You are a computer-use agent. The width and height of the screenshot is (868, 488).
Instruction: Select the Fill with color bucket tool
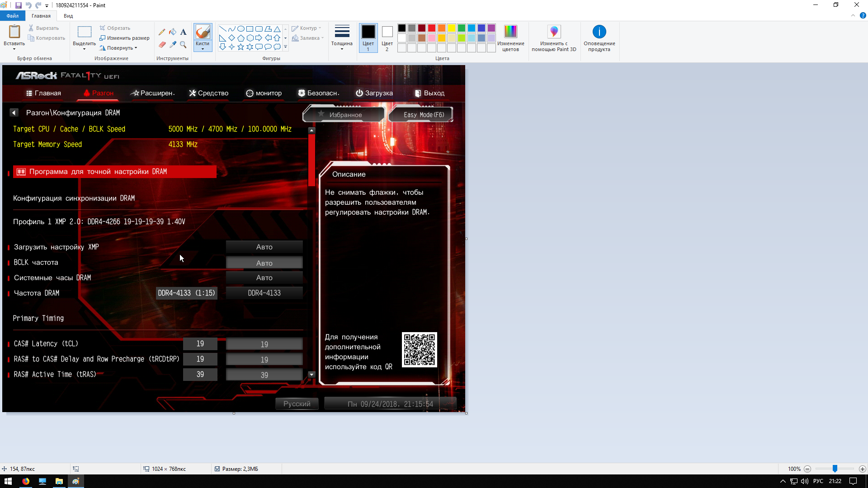pos(173,32)
